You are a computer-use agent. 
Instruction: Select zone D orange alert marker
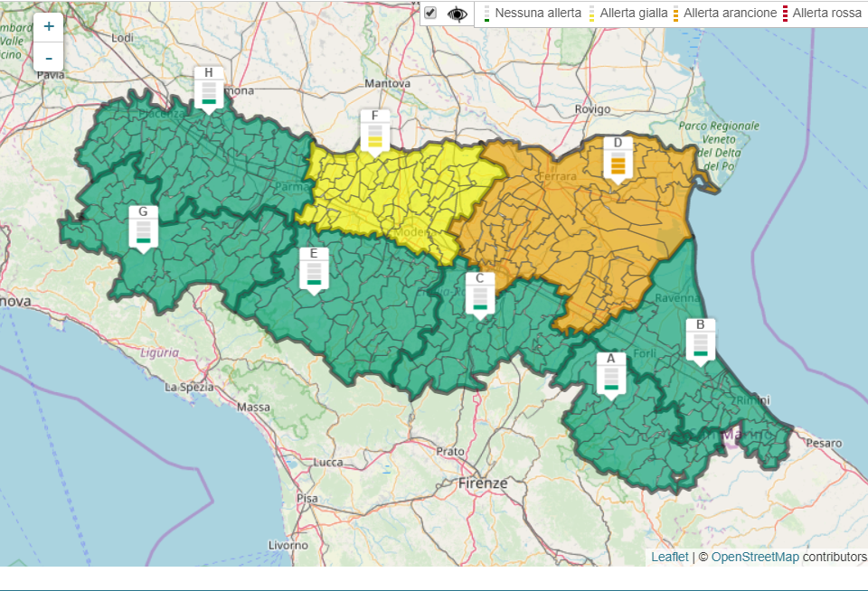coord(618,159)
